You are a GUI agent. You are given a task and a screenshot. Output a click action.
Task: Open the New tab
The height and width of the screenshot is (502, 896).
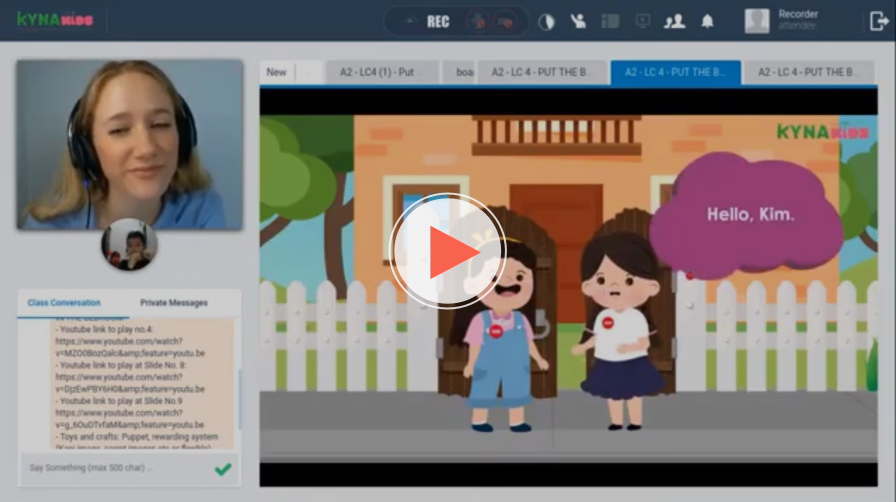point(276,72)
